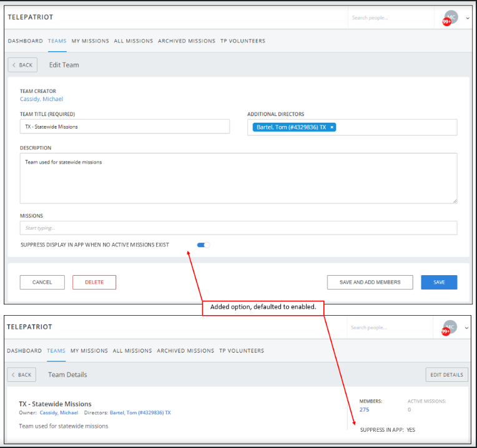This screenshot has height=448, width=477.
Task: Click the TelePatriot logo on Edit Team page
Action: pyautogui.click(x=30, y=17)
